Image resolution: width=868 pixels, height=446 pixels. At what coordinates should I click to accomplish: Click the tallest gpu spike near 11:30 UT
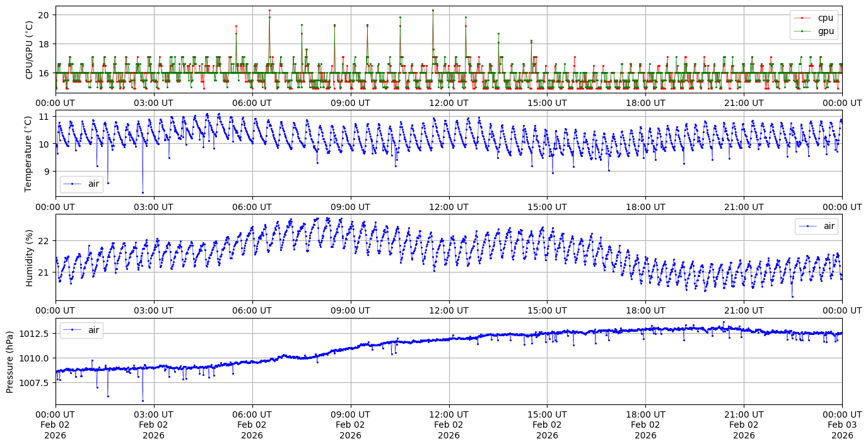433,10
